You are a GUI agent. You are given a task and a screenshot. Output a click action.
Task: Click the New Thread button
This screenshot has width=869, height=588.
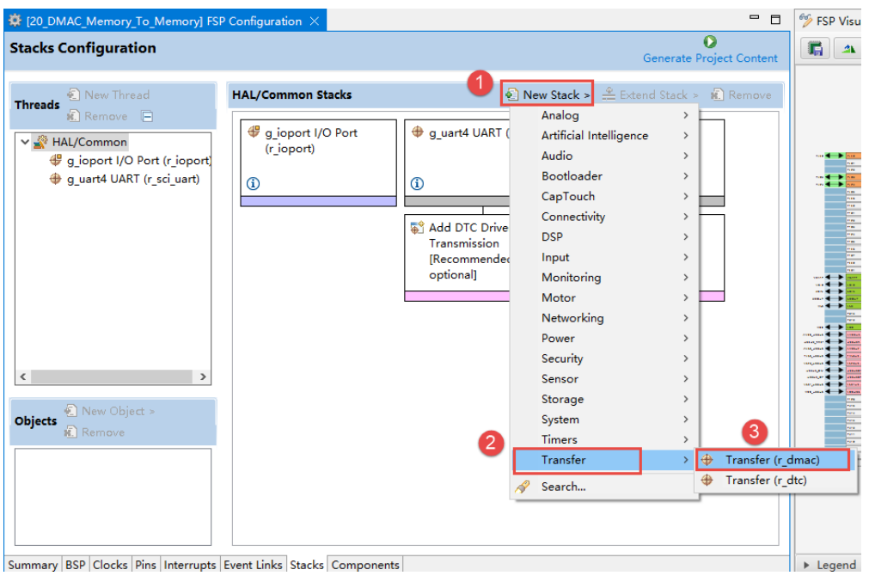108,95
